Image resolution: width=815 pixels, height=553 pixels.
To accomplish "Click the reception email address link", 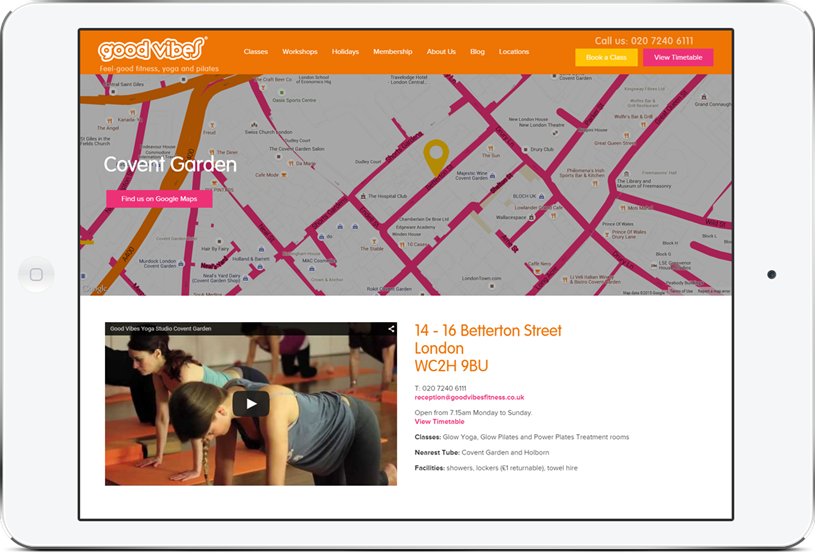I will point(469,397).
